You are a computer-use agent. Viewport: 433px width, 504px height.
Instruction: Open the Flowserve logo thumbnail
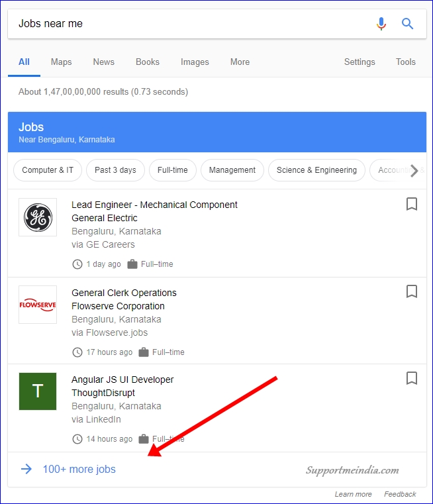click(38, 305)
